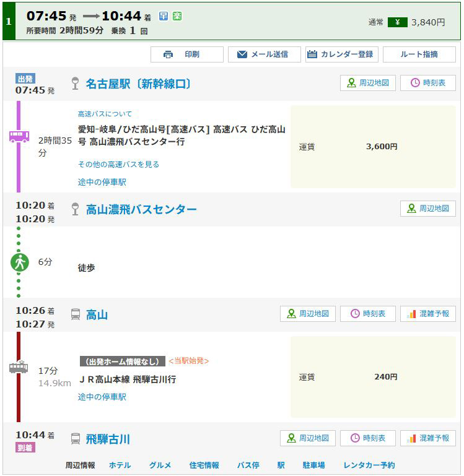Open 時刻表 for 高山 station
Viewport: 464px width, 476px height.
pyautogui.click(x=367, y=314)
